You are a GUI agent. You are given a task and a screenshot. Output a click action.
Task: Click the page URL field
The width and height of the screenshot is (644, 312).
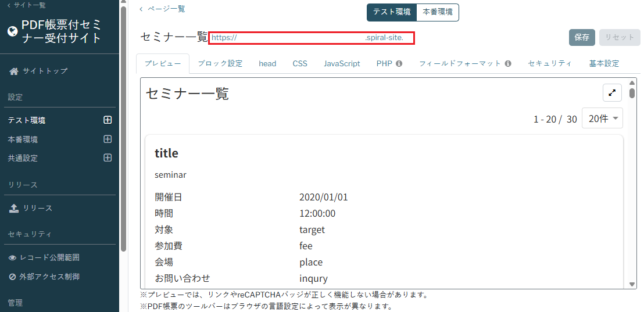[312, 38]
